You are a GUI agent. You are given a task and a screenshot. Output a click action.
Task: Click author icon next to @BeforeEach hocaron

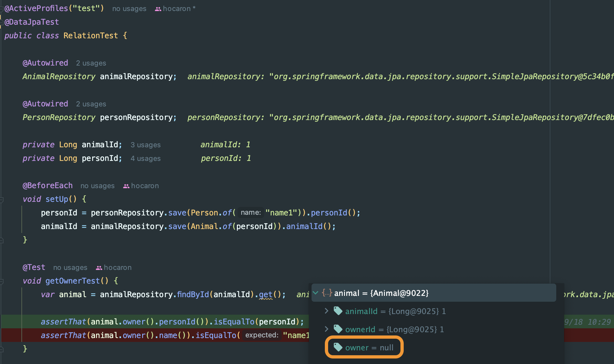[126, 186]
